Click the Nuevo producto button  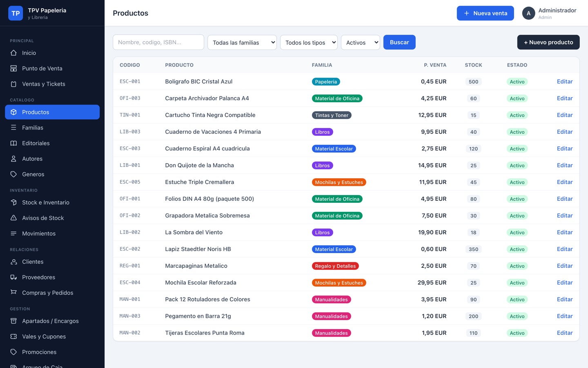click(548, 42)
